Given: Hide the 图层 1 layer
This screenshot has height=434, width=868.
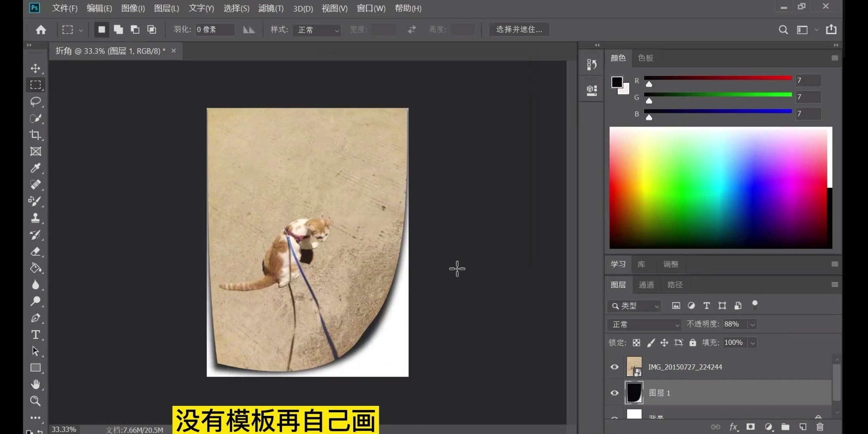Looking at the screenshot, I should click(x=614, y=393).
